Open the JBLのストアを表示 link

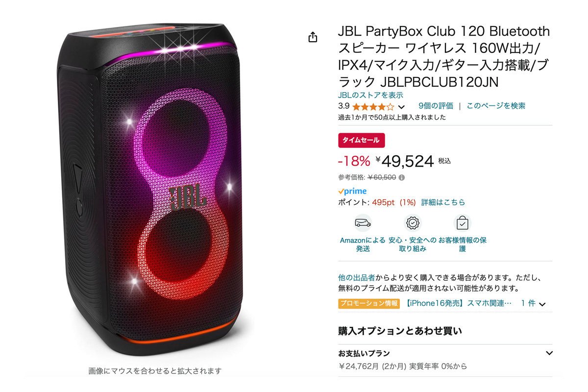(x=370, y=95)
